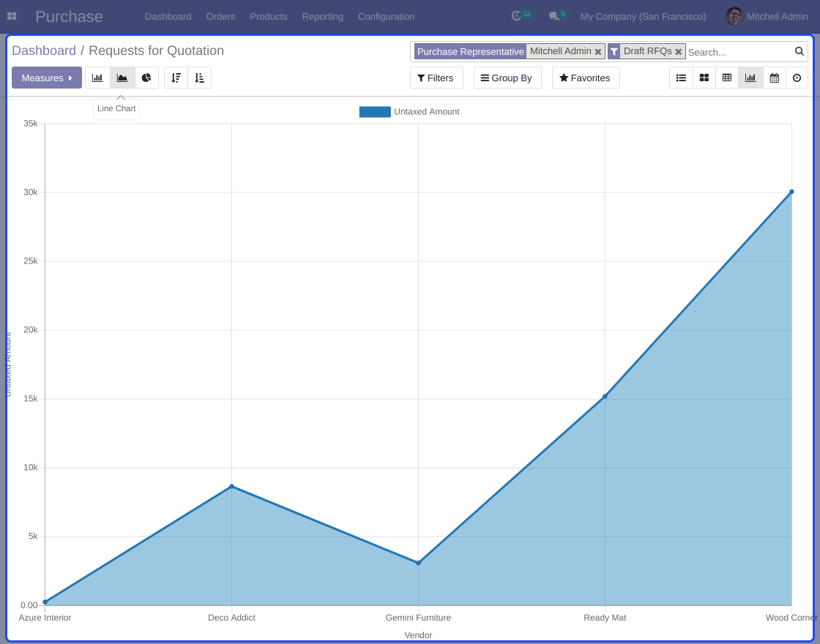Click the Vendor axis title
Screen dimensions: 820x644
418,636
